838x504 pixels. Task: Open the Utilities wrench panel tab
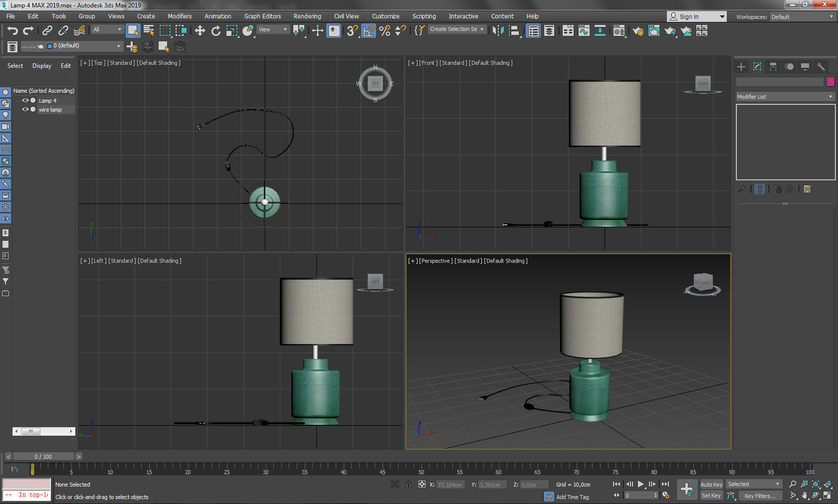821,67
